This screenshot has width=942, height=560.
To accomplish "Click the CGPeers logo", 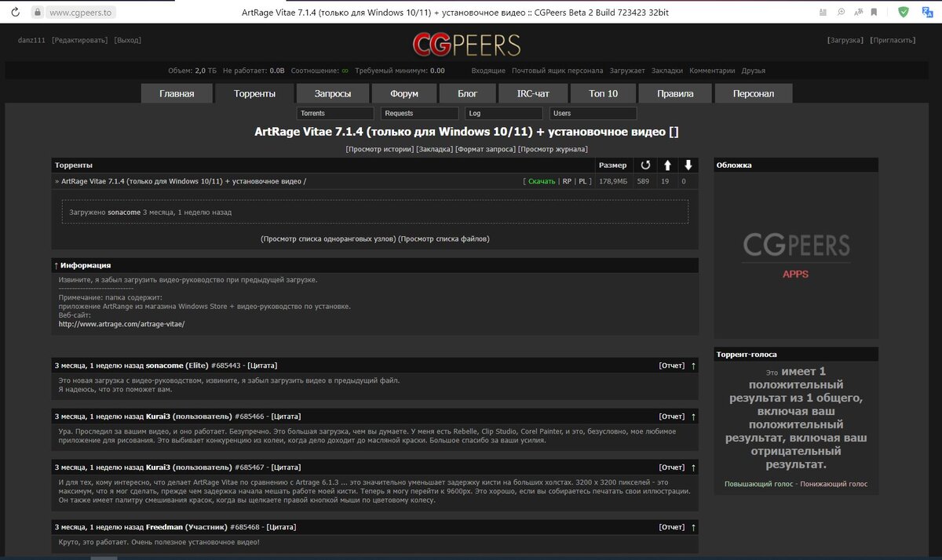I will (x=466, y=43).
